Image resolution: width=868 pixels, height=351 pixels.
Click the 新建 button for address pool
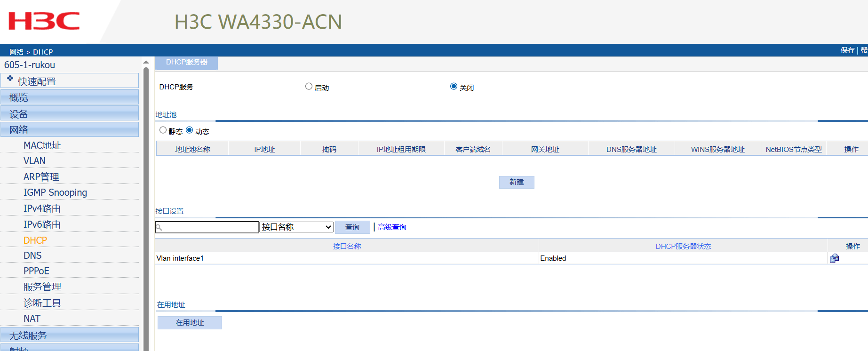(517, 182)
